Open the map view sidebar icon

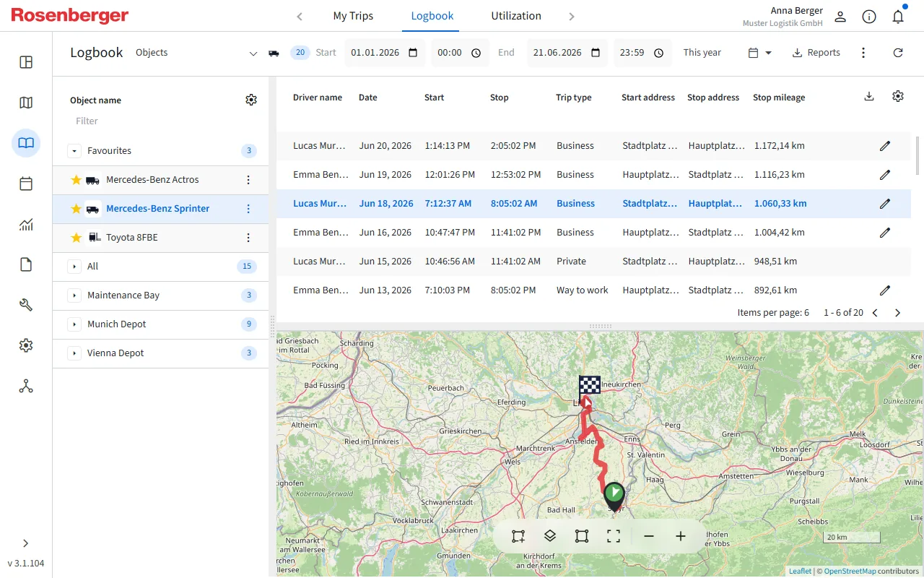click(x=26, y=103)
